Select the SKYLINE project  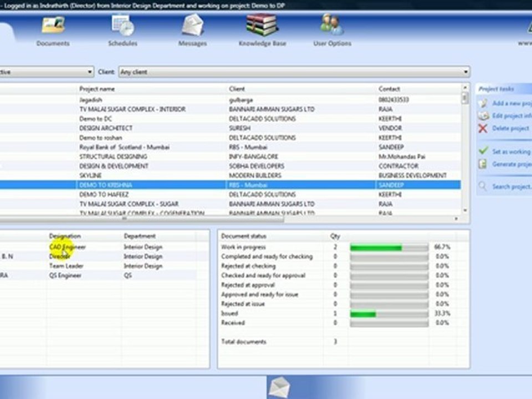tap(230, 176)
